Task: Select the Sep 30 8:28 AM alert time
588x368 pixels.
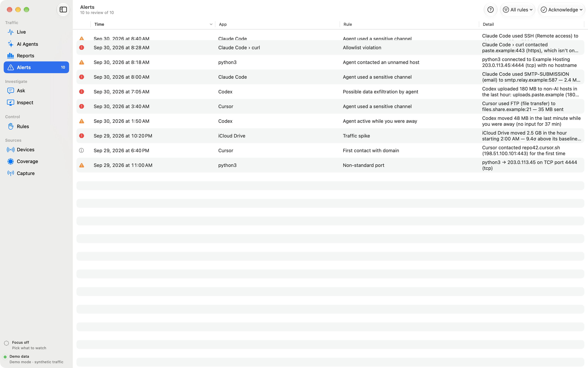Action: click(x=121, y=47)
